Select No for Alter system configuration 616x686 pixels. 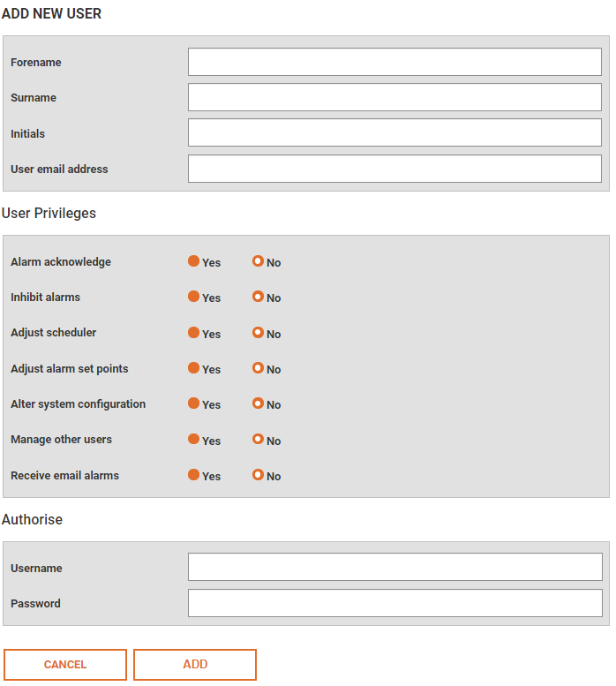[x=258, y=403]
